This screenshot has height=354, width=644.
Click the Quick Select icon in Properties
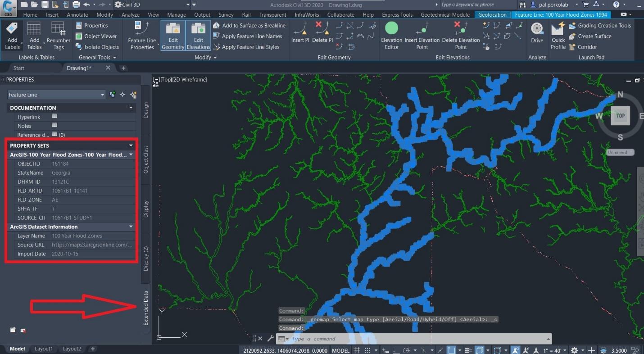133,95
